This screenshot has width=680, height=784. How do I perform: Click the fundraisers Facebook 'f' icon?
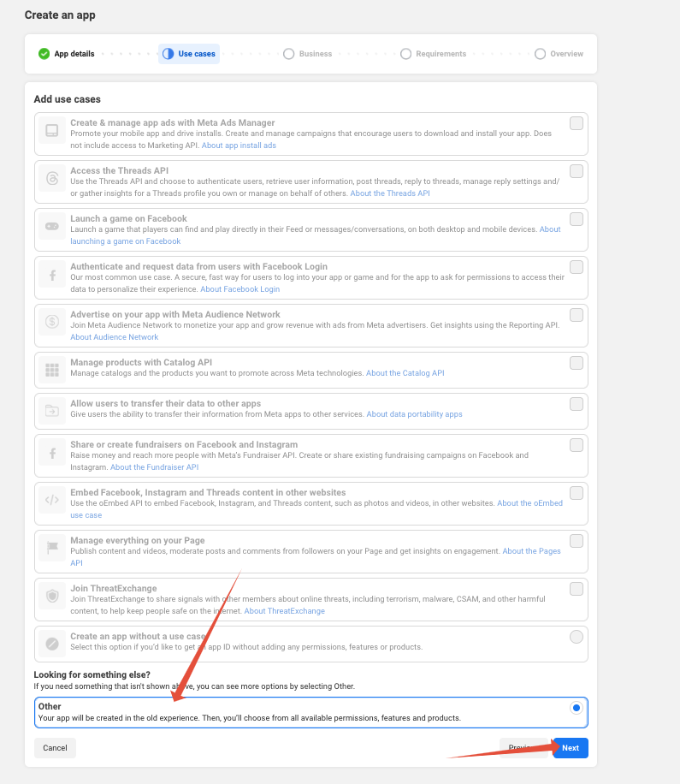pyautogui.click(x=52, y=453)
